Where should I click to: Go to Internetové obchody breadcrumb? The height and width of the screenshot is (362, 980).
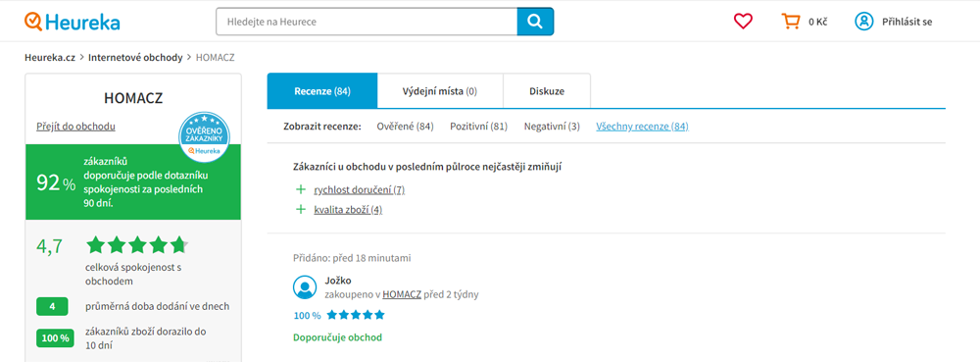click(x=135, y=58)
